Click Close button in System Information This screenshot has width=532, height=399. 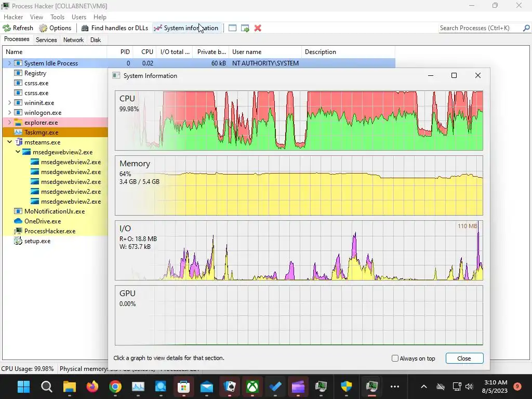tap(464, 358)
